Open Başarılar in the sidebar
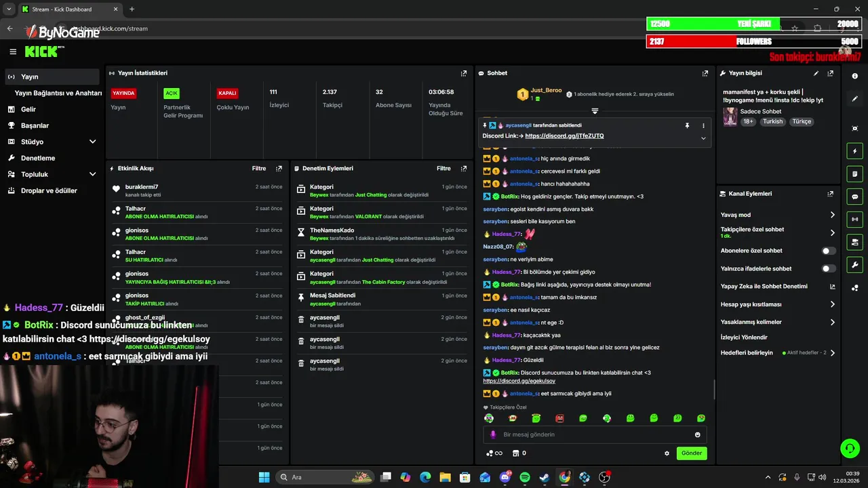The height and width of the screenshot is (488, 868). (52, 125)
